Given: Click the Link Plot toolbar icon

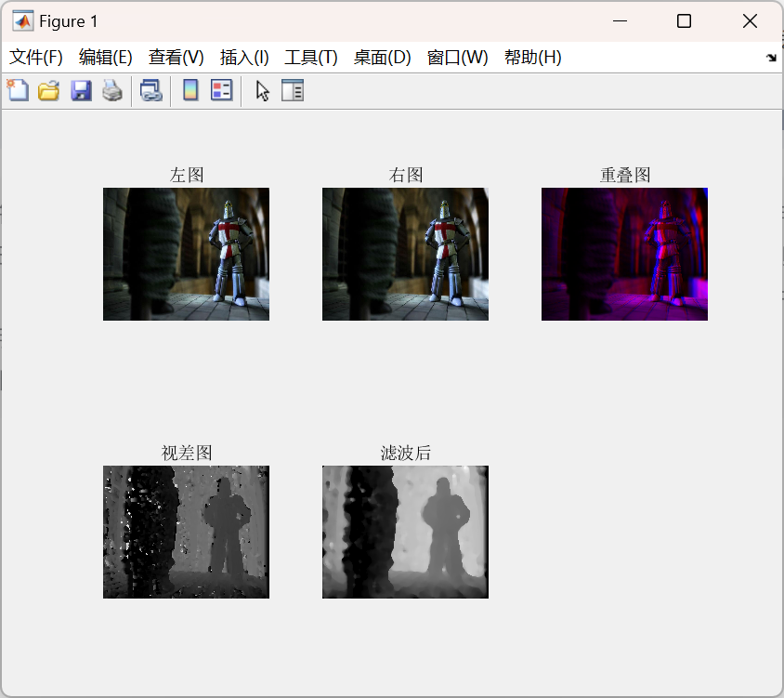Looking at the screenshot, I should pyautogui.click(x=151, y=91).
